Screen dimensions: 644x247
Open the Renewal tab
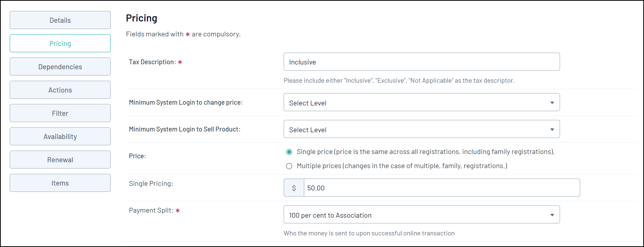tap(60, 160)
